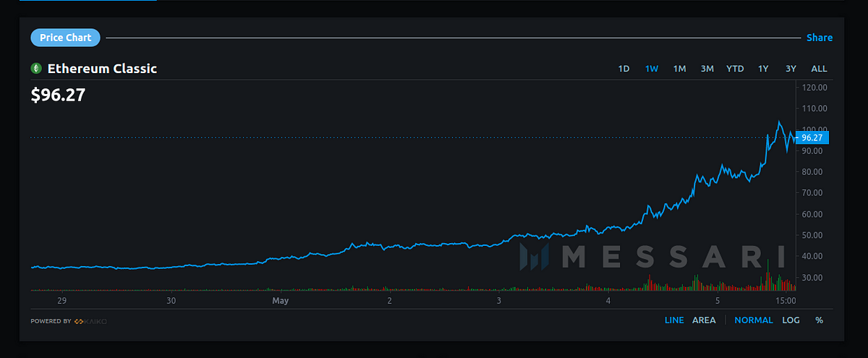Switch to AREA chart style
The height and width of the screenshot is (358, 868).
click(704, 320)
